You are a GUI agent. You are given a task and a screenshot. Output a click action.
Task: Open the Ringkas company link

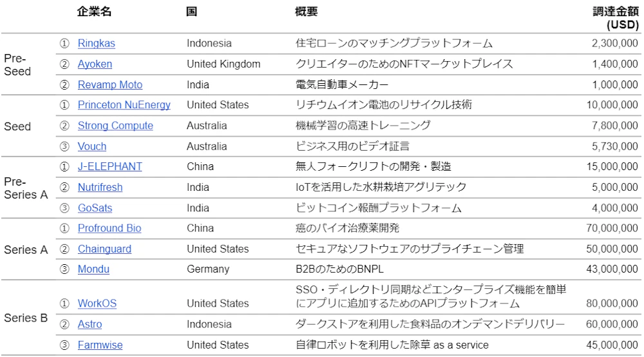(x=97, y=44)
